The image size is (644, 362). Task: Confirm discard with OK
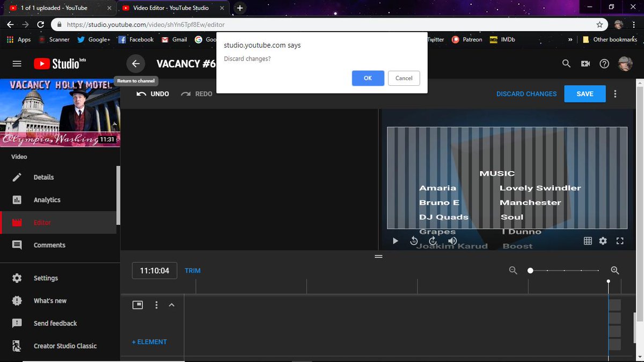pos(368,78)
